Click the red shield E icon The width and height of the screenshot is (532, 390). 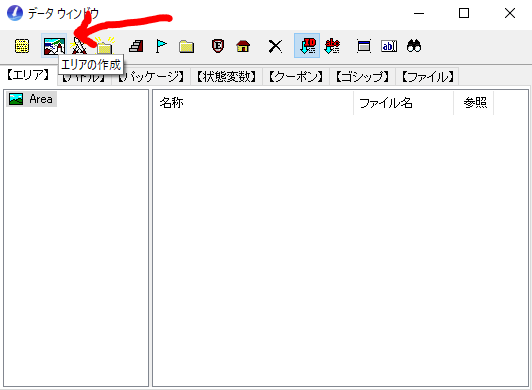218,46
